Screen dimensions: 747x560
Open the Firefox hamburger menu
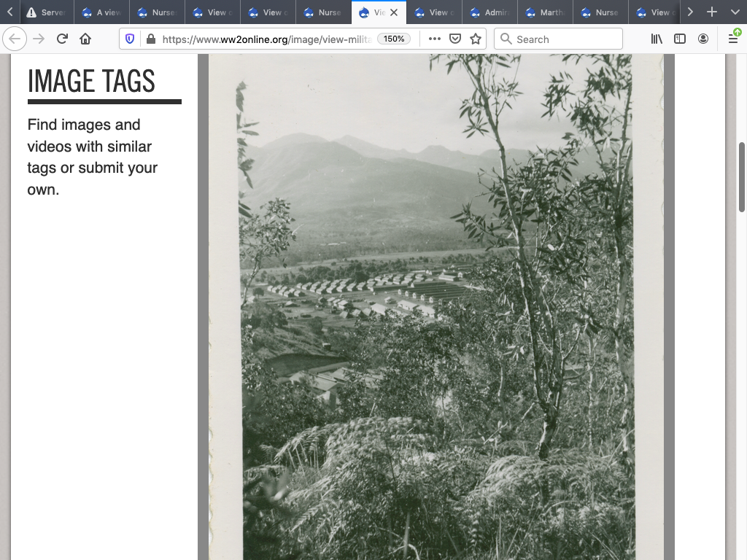[733, 39]
